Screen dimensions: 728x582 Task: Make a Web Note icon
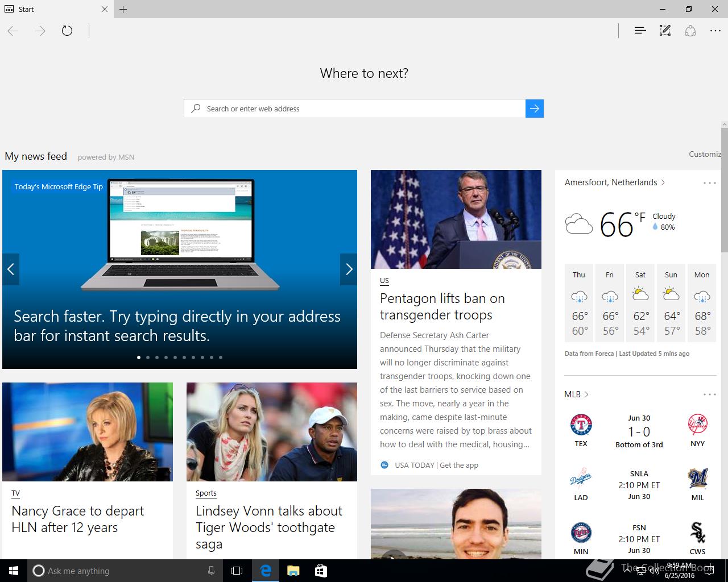[665, 31]
